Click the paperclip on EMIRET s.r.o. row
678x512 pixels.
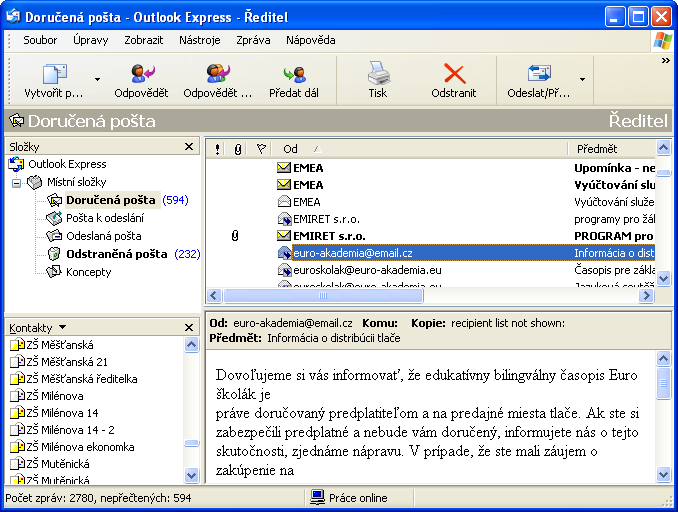(x=235, y=236)
